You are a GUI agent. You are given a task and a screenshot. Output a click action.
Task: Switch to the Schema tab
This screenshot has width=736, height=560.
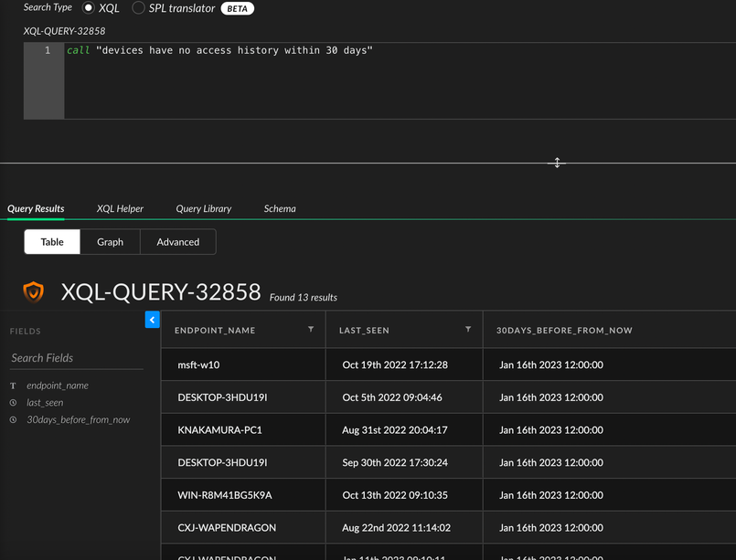coord(280,208)
